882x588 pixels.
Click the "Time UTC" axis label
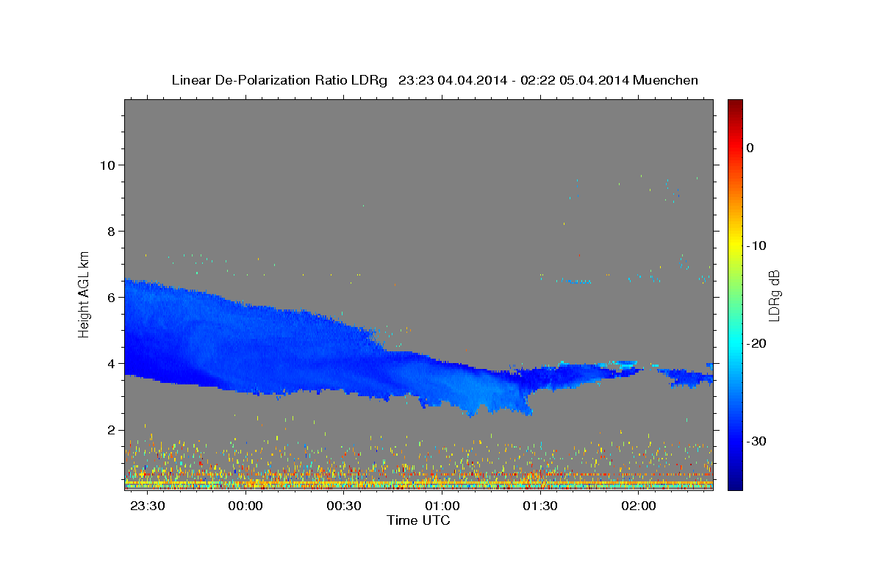click(418, 520)
